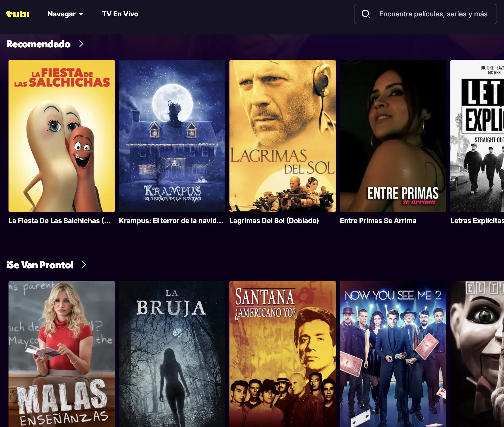Image resolution: width=504 pixels, height=427 pixels.
Task: Open the Letras Explícitas poster
Action: click(x=477, y=136)
